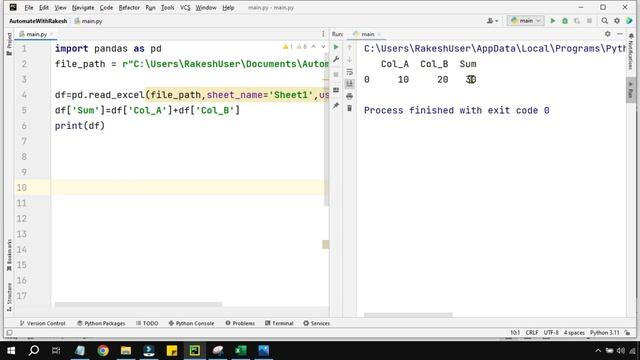
Task: Start debugging with the bug icon
Action: [565, 21]
